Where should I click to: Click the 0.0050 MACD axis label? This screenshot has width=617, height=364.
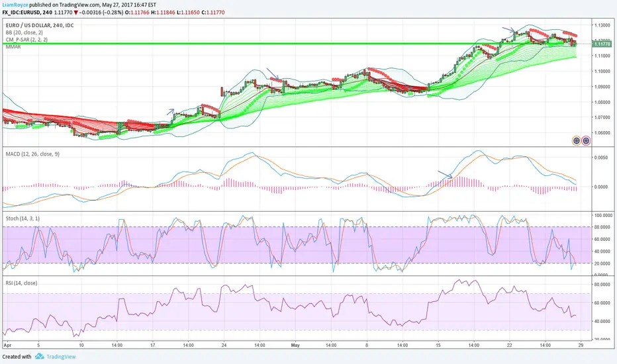click(x=601, y=158)
